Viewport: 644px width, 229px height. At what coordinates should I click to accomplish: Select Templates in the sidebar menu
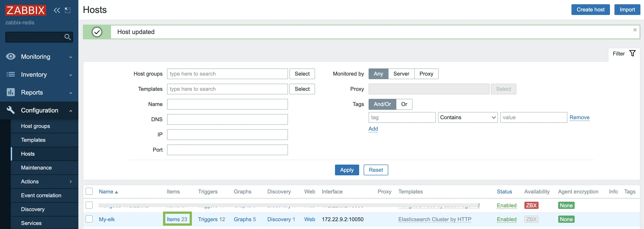tap(33, 140)
